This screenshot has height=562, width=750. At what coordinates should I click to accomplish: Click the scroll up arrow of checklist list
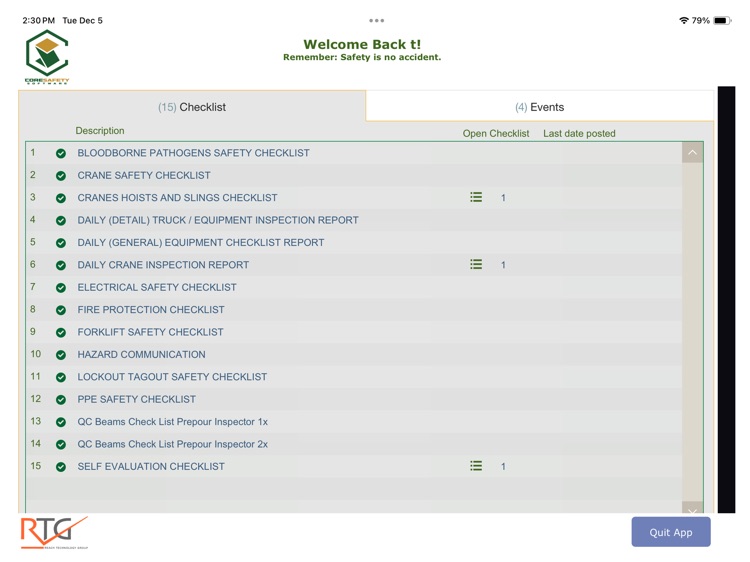coord(692,153)
